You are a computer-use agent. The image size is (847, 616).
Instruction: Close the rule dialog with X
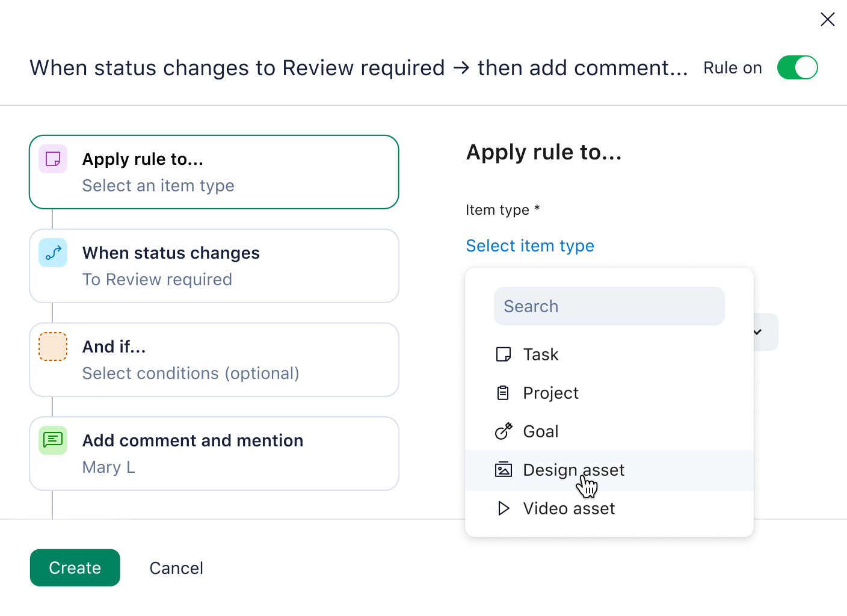coord(827,19)
